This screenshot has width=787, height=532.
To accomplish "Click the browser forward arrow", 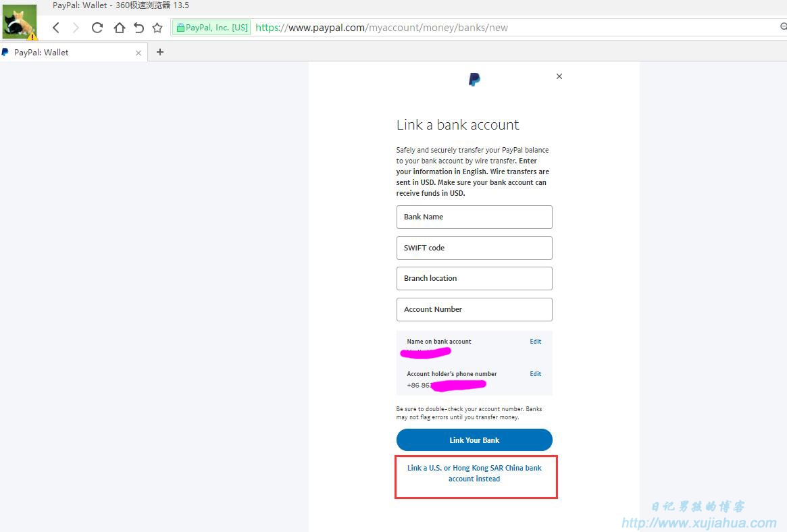I will pos(76,28).
